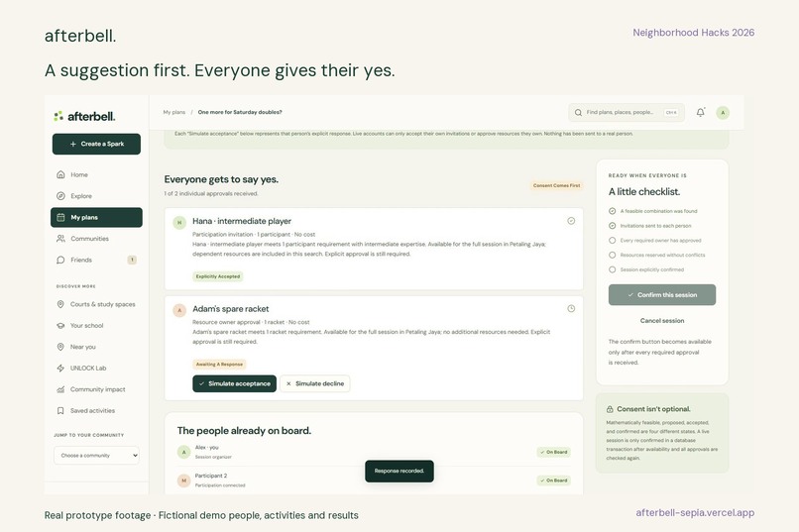Viewport: 799px width, 532px height.
Task: Click '1 of 2 individual approvals received.' text
Action: (211, 194)
